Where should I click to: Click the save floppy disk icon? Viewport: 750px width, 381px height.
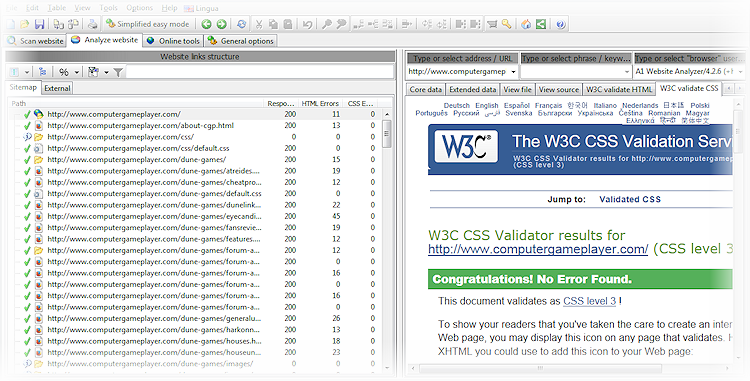pos(40,24)
